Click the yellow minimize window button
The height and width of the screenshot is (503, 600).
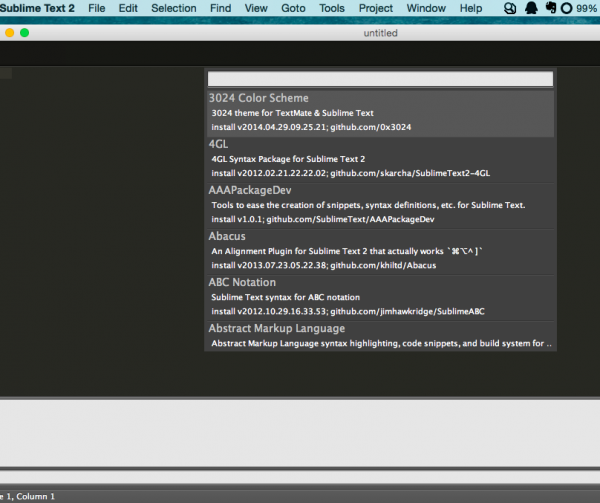coord(10,33)
